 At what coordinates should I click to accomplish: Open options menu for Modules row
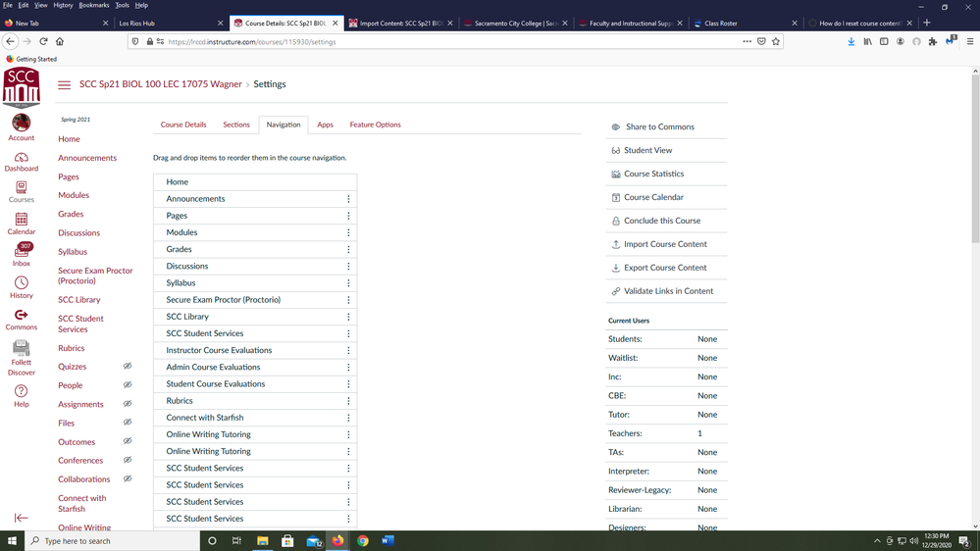349,232
